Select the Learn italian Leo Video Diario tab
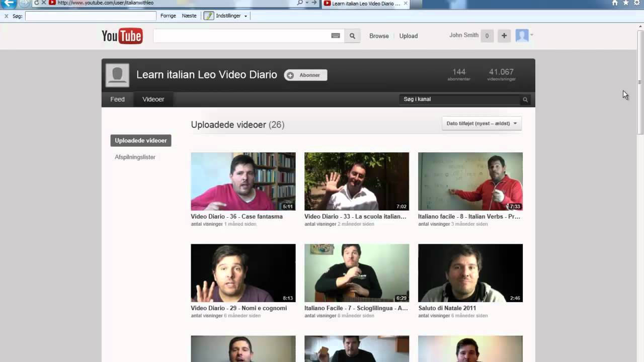This screenshot has height=362, width=644. point(366,4)
